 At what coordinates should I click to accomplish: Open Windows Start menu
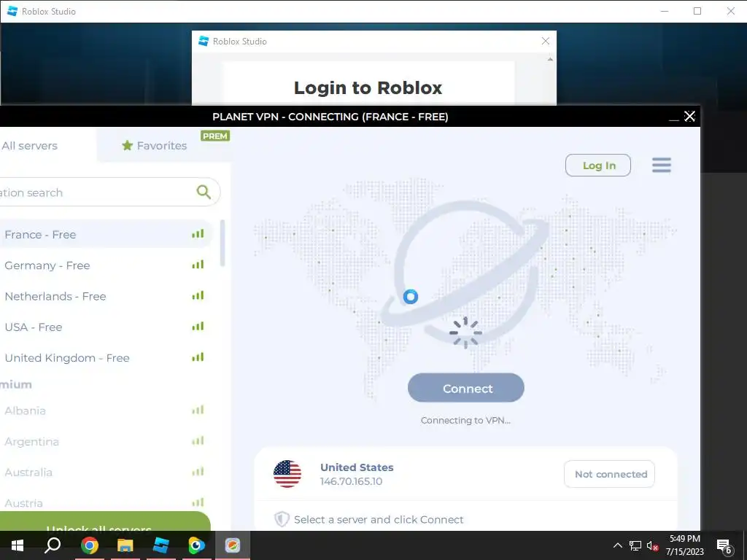(x=18, y=545)
